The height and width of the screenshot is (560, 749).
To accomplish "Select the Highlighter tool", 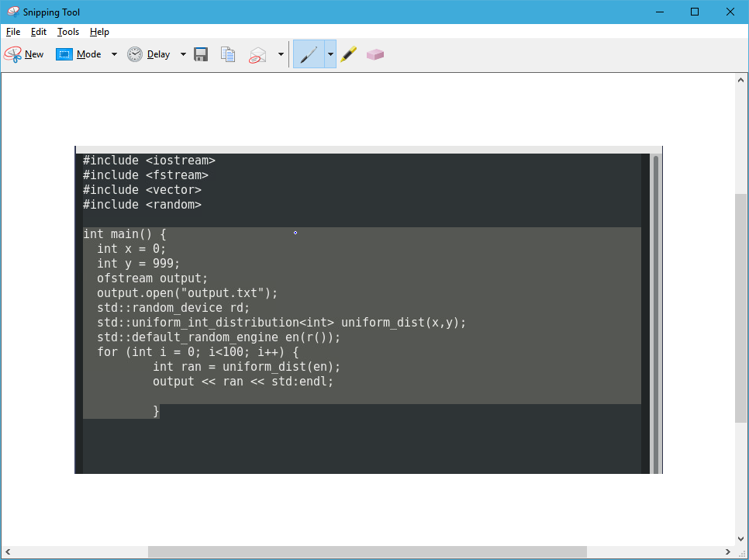I will click(x=348, y=54).
